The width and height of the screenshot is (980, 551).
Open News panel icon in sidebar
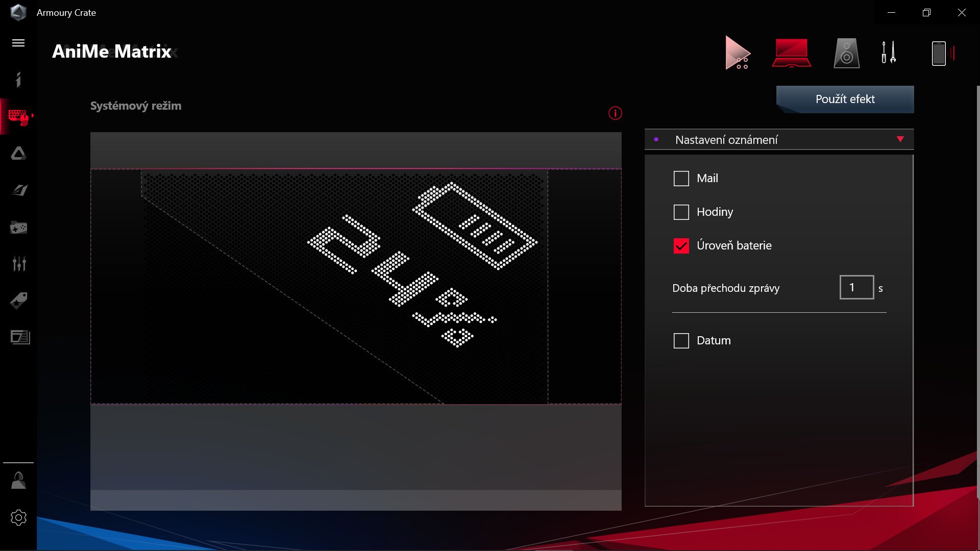[x=20, y=337]
